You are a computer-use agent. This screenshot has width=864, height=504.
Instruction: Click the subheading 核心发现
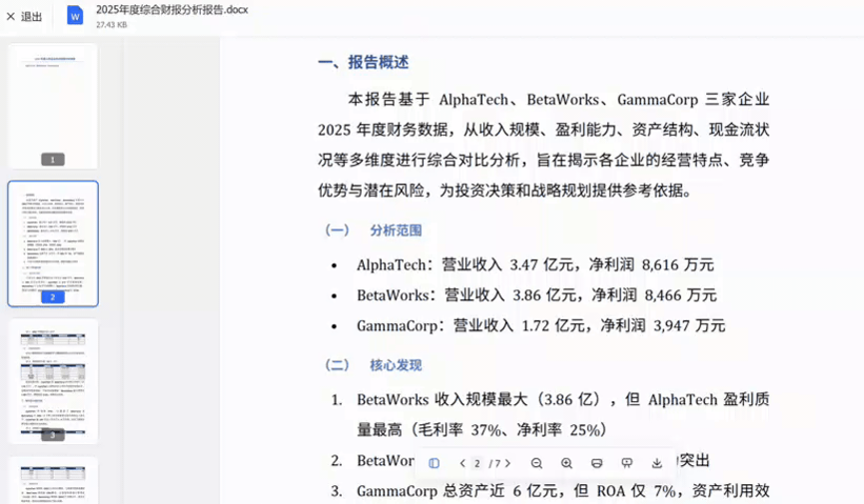pyautogui.click(x=396, y=365)
